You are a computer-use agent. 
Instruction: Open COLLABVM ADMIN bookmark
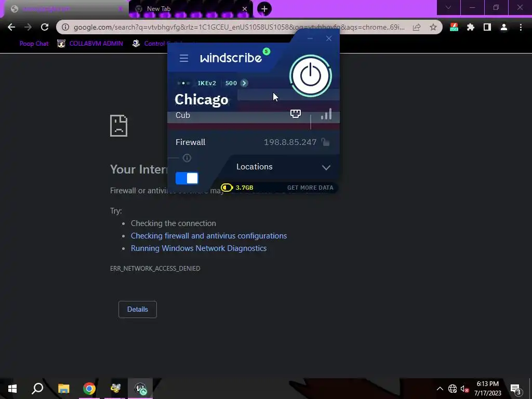click(89, 44)
